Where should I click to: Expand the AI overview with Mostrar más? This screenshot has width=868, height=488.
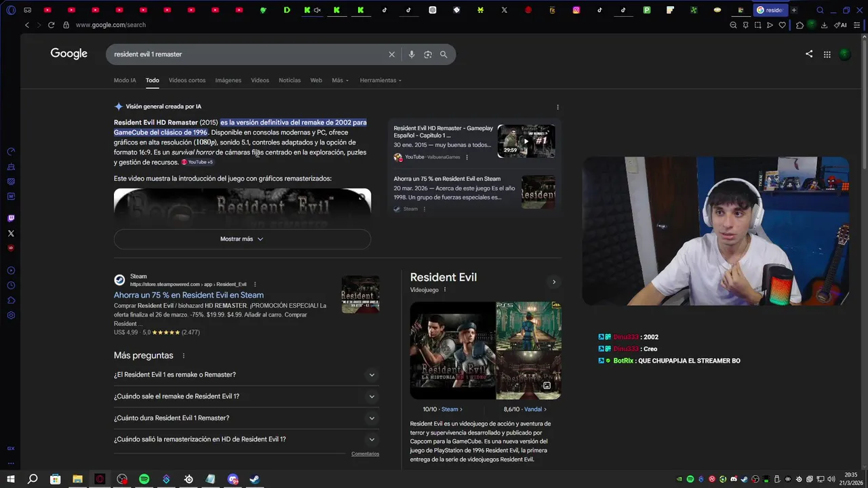pos(242,239)
